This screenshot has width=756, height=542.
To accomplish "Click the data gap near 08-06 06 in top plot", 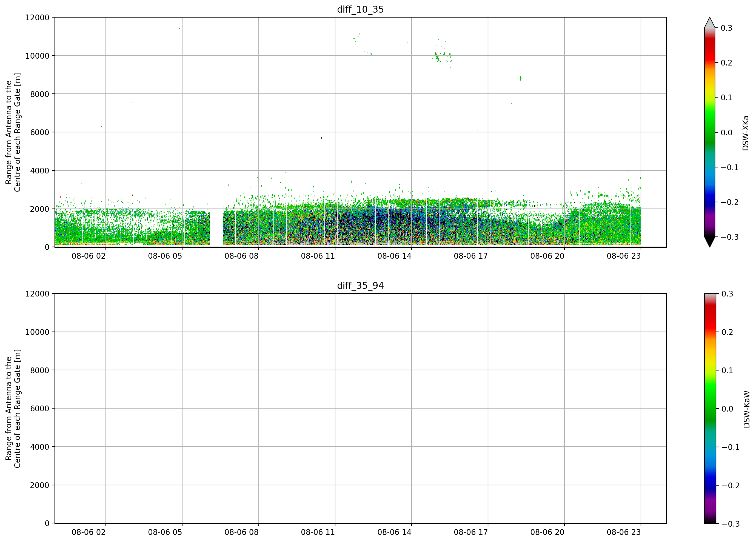I will 216,228.
